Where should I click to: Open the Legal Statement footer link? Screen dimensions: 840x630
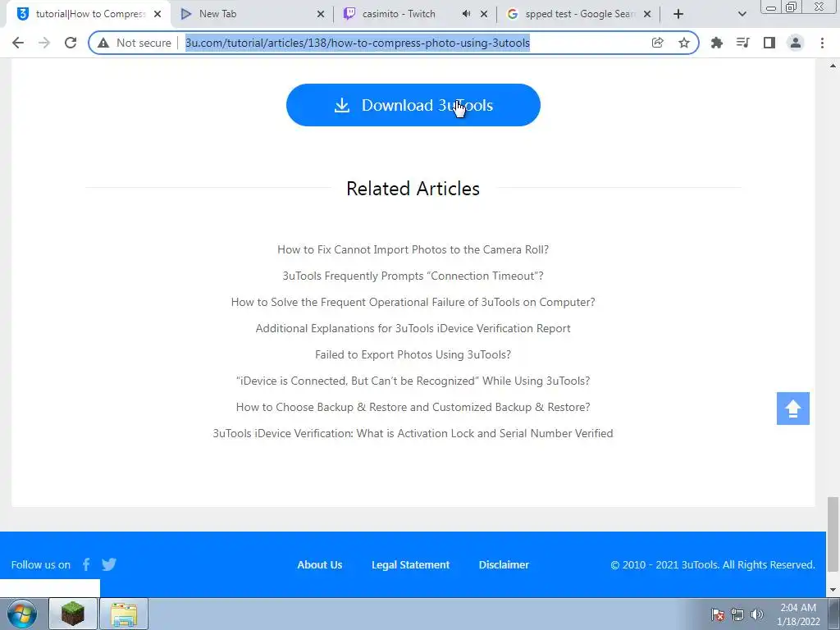click(410, 564)
